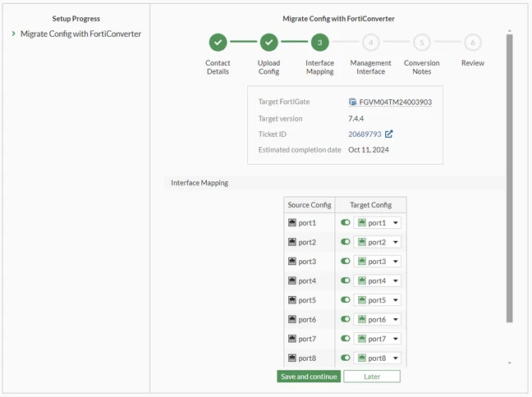Toggle the mapping switch for port7
Screen dimensions: 532x397
pos(346,338)
